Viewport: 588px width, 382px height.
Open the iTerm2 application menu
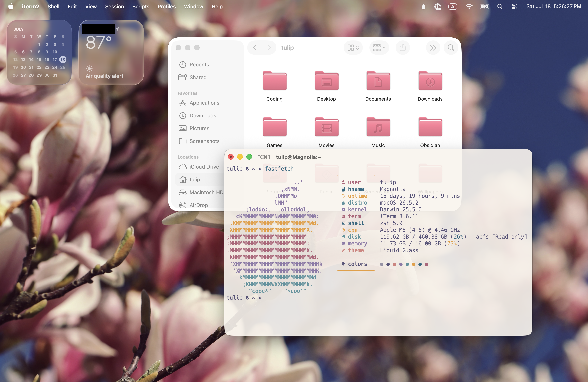[x=30, y=6]
